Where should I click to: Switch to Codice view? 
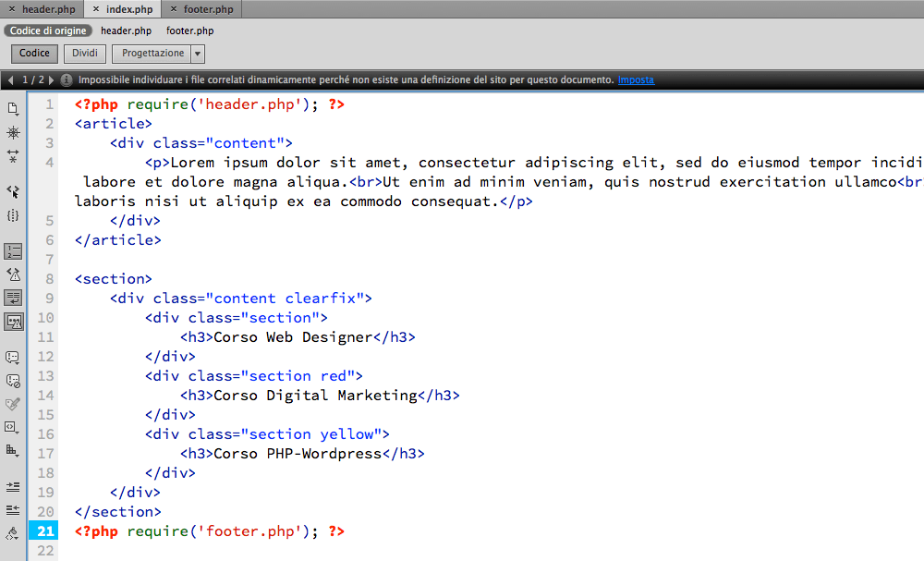34,53
